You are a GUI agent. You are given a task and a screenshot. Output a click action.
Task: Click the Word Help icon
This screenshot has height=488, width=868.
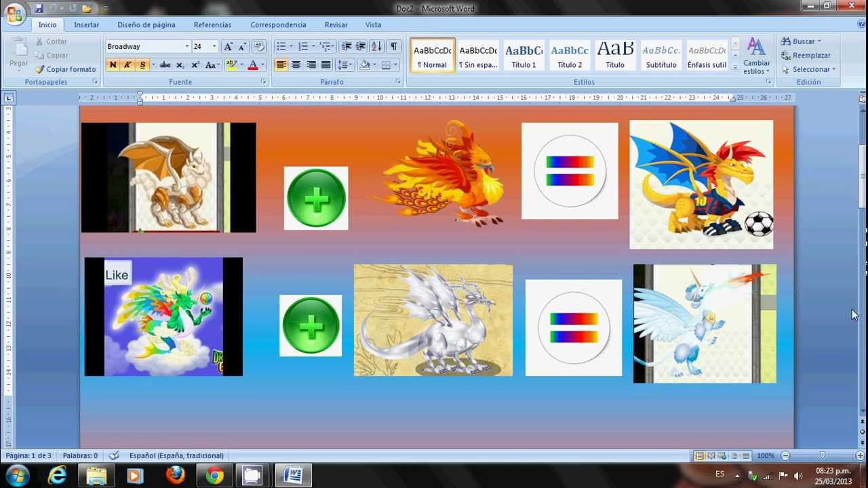pyautogui.click(x=861, y=24)
